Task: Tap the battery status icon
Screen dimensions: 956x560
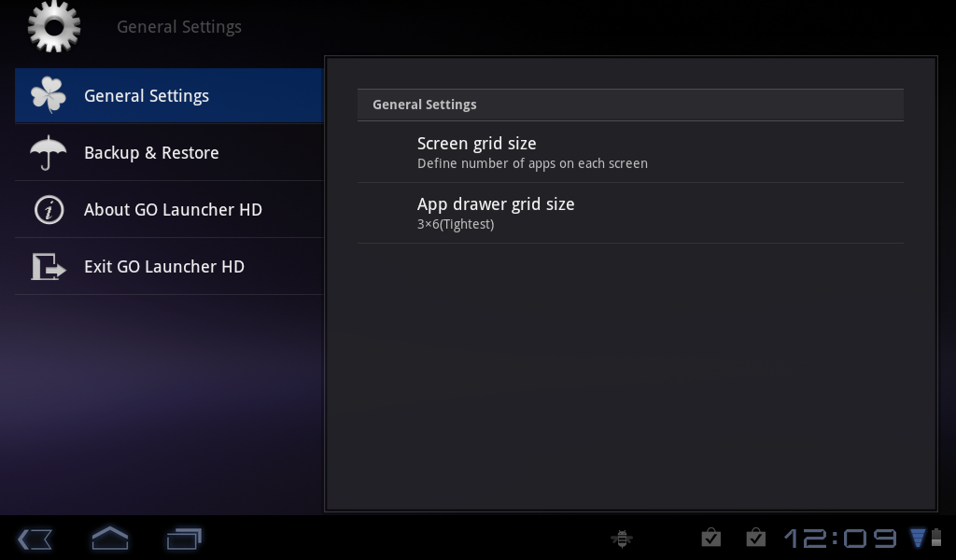Action: pyautogui.click(x=935, y=538)
